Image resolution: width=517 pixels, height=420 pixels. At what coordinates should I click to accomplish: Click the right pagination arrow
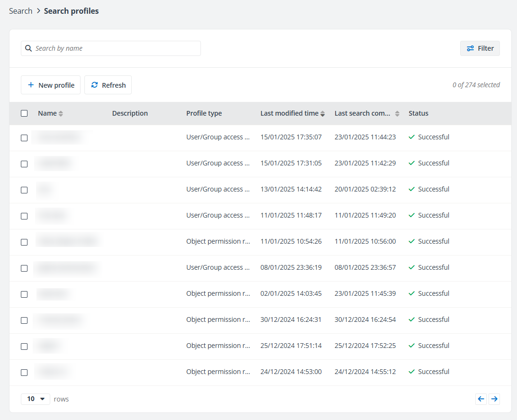494,399
